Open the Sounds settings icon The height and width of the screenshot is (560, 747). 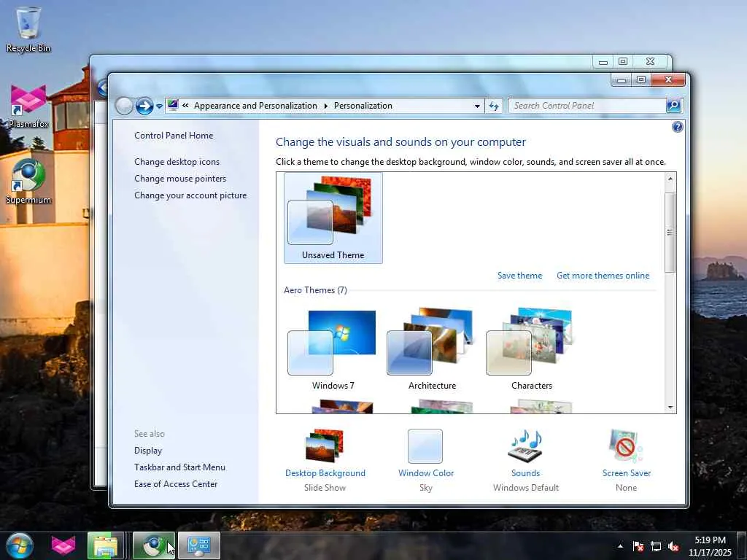pos(525,446)
